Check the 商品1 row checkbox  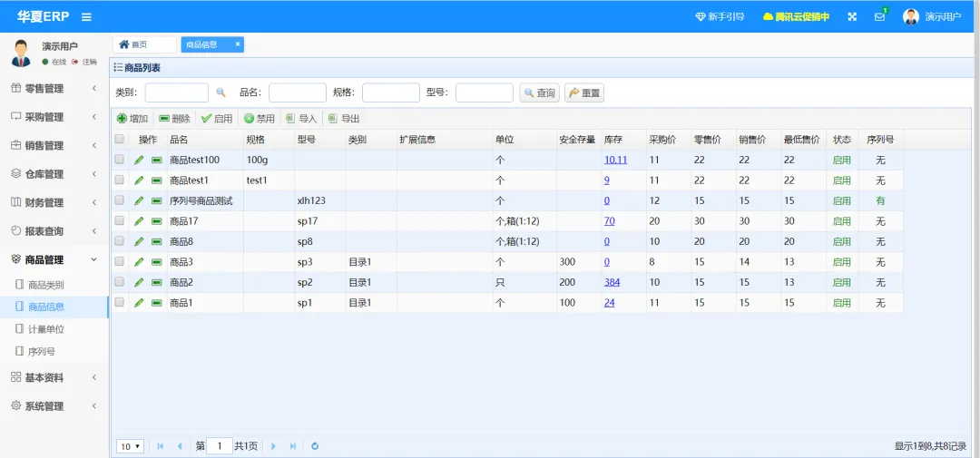[x=120, y=302]
